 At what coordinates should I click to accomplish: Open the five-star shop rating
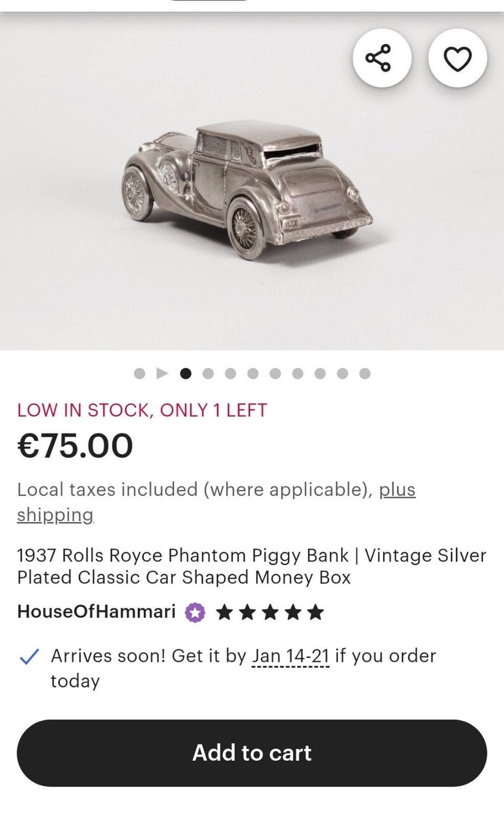[x=270, y=613]
